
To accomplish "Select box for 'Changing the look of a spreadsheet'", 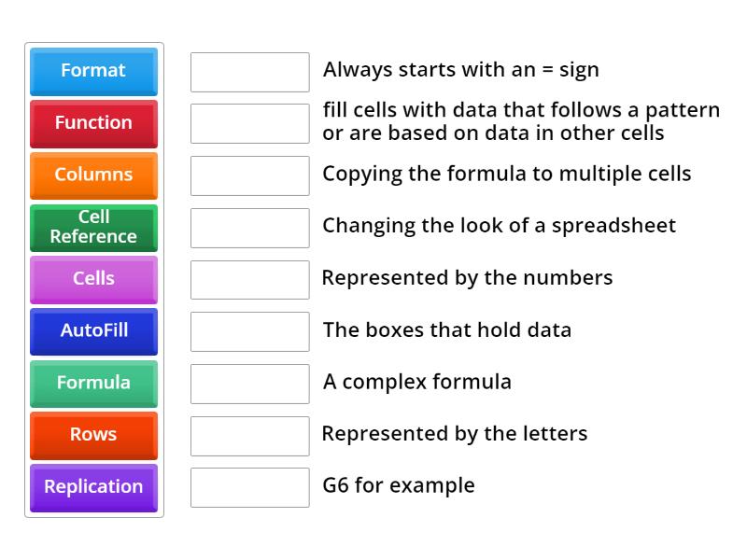I will [249, 228].
